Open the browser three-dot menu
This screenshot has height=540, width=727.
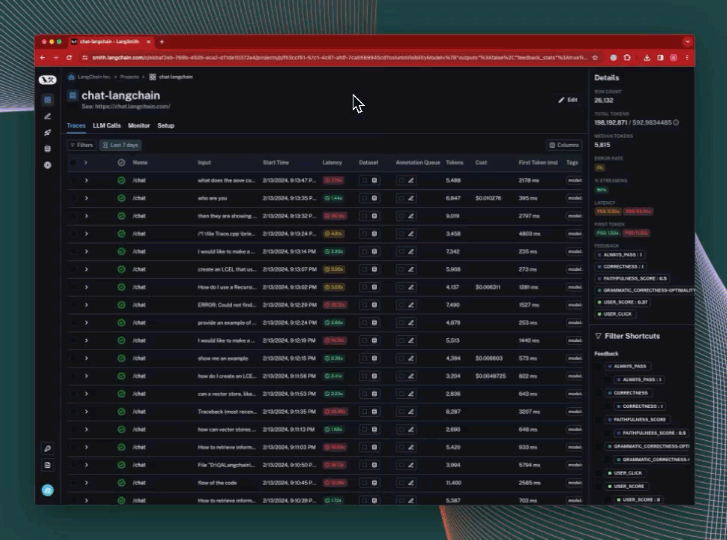coord(687,57)
